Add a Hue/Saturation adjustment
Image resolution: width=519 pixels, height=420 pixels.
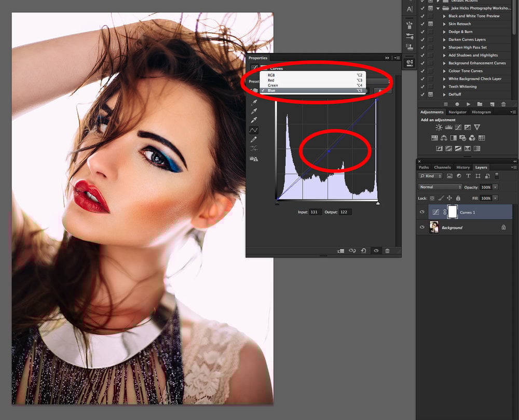pos(434,138)
